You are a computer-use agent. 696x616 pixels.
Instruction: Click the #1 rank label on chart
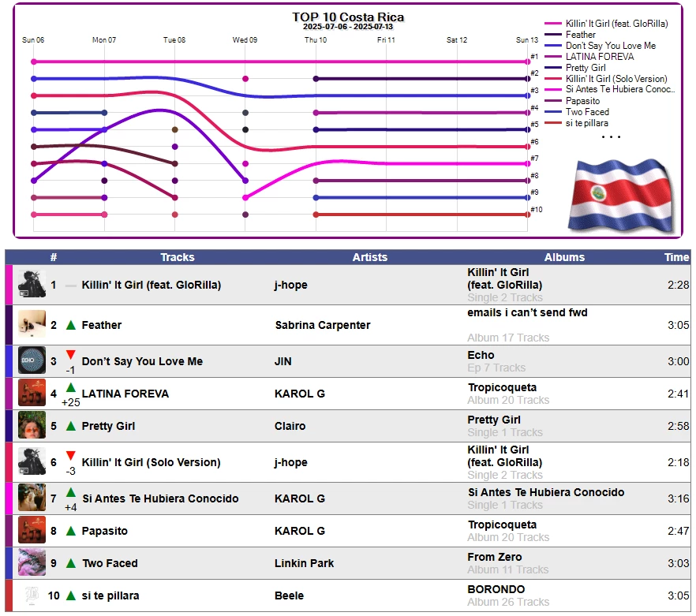click(x=534, y=56)
